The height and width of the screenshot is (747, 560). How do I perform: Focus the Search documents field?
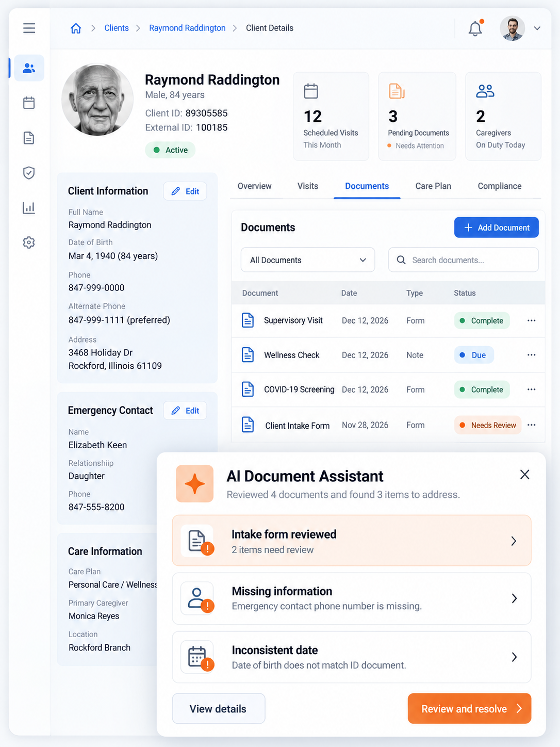(464, 260)
